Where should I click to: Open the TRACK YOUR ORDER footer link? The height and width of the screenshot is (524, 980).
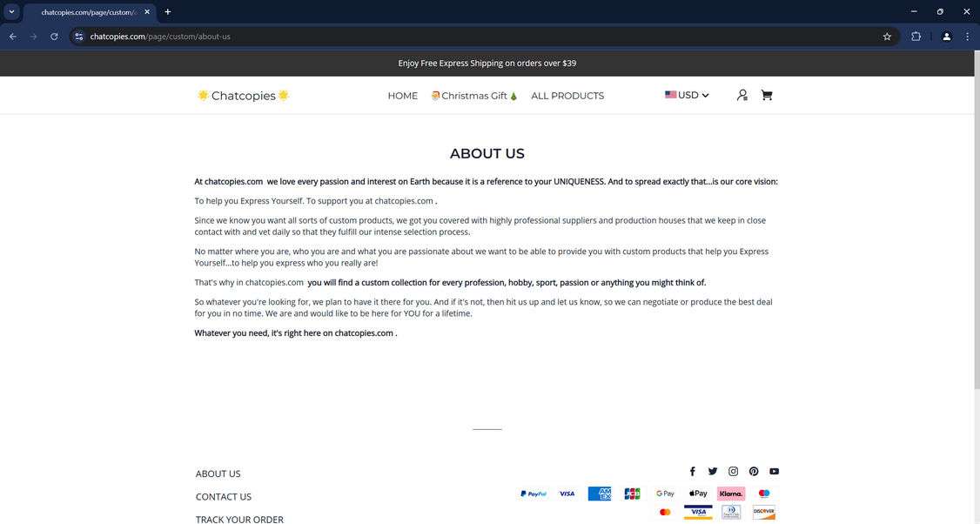pos(239,520)
